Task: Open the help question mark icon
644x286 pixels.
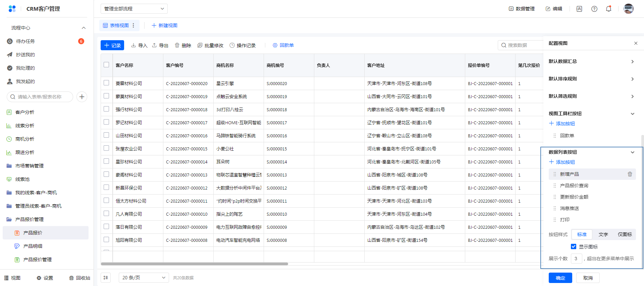Action: (x=594, y=9)
